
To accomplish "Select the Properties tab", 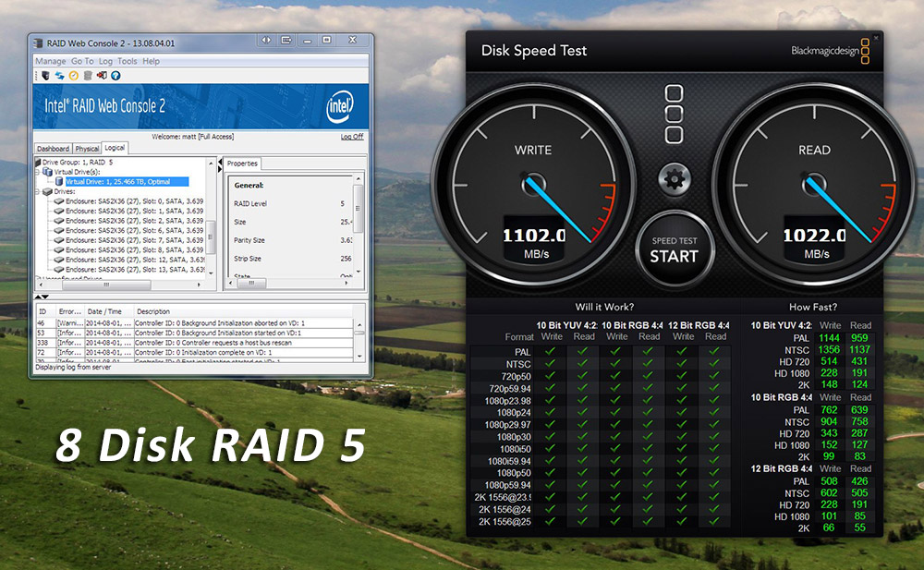I will pos(242,164).
